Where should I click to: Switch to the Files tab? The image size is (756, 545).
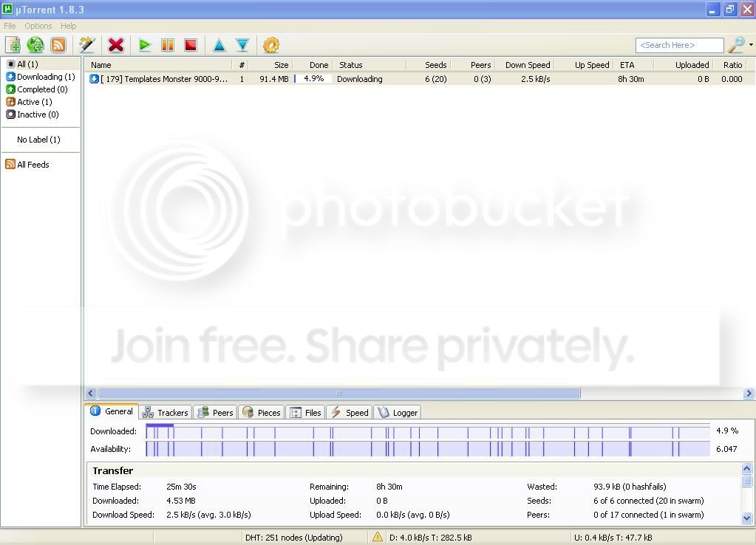click(306, 413)
